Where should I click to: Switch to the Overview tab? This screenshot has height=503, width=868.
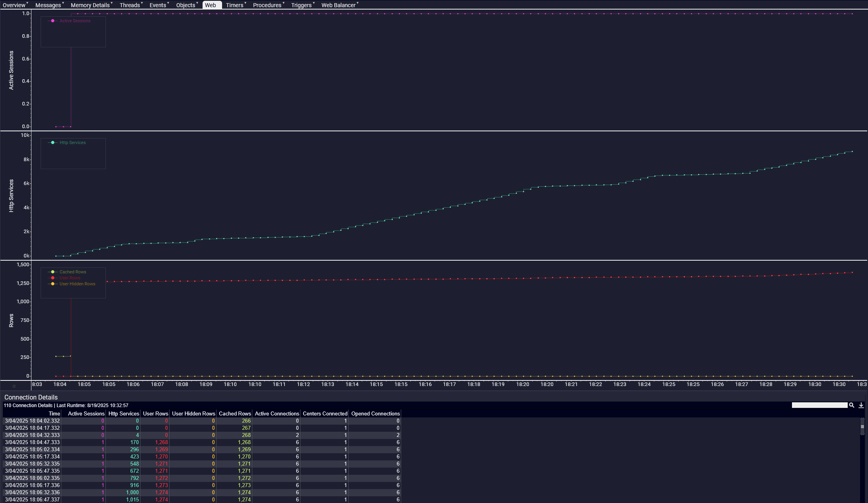tap(14, 5)
